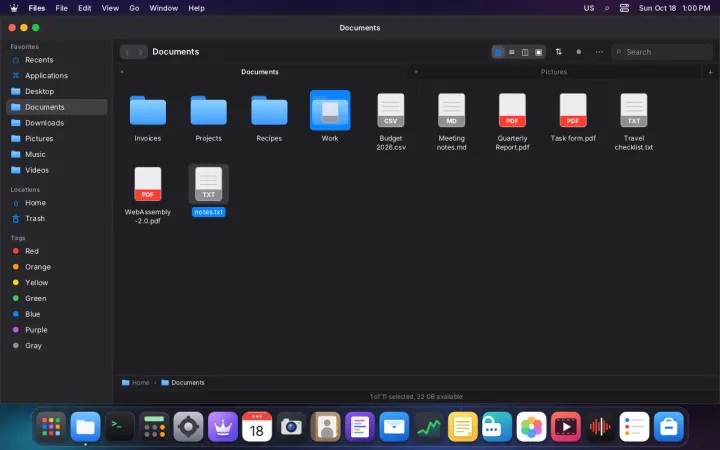Open Terminal from the dock
720x450 pixels.
pyautogui.click(x=120, y=427)
